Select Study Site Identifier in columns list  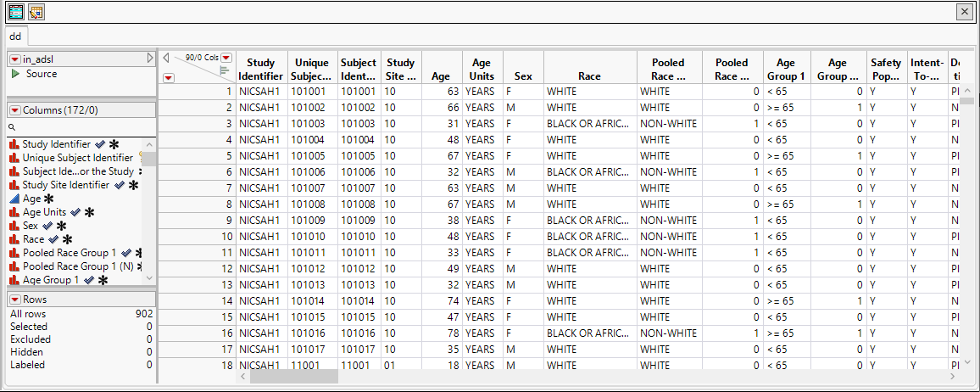[66, 185]
